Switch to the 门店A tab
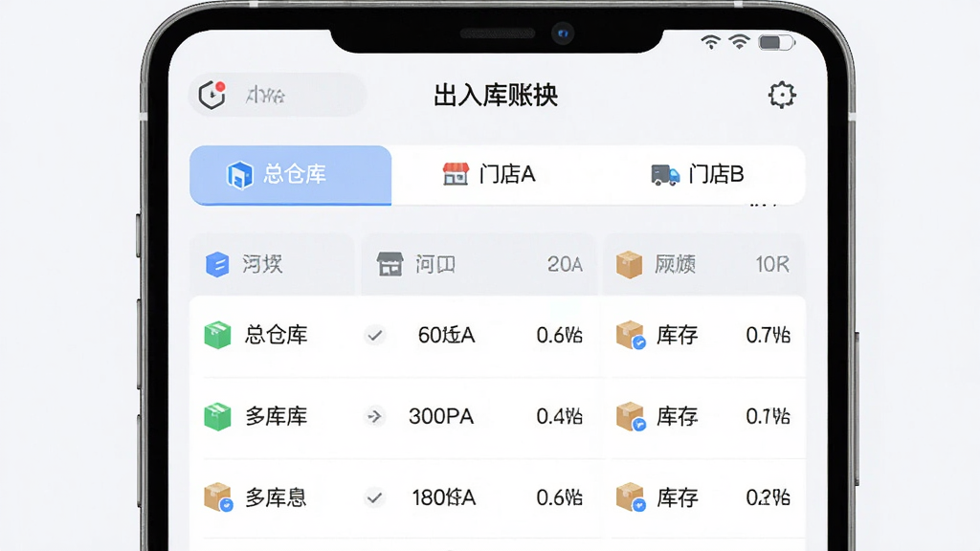This screenshot has width=980, height=551. (x=489, y=174)
